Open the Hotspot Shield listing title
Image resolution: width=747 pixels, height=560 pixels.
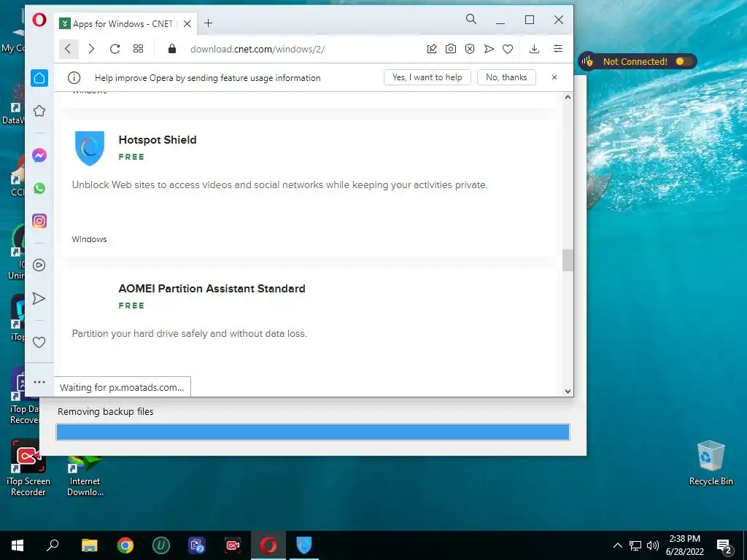[x=158, y=139]
